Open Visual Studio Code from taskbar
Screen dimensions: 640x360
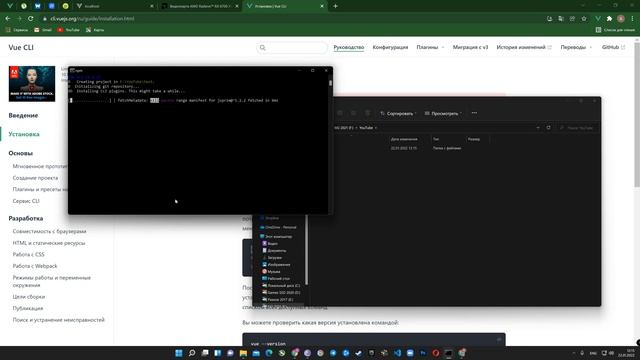[397, 353]
